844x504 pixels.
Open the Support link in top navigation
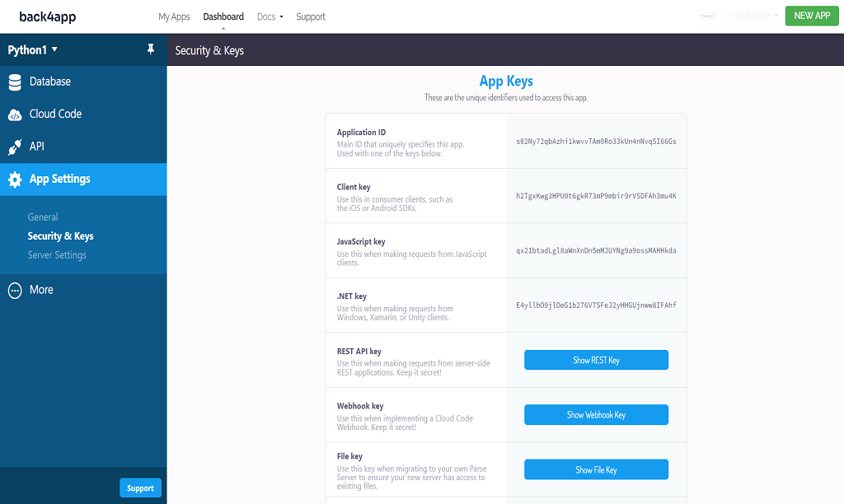click(311, 16)
